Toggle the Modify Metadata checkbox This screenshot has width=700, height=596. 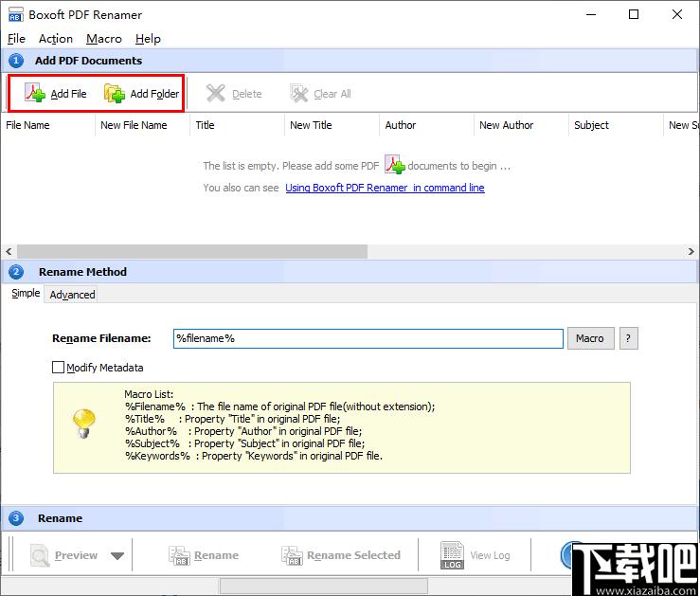click(x=58, y=368)
